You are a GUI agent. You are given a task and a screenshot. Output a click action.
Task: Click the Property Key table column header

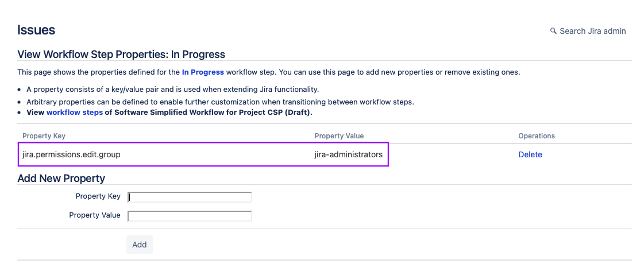[44, 136]
